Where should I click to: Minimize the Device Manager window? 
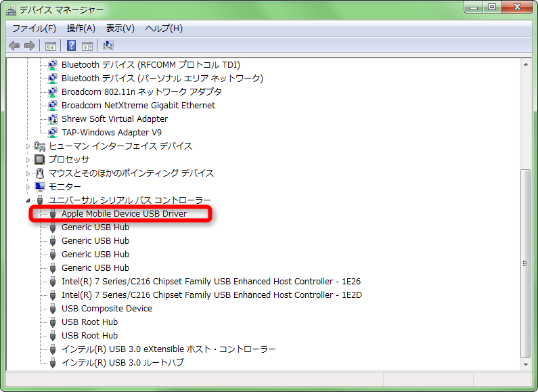point(474,7)
